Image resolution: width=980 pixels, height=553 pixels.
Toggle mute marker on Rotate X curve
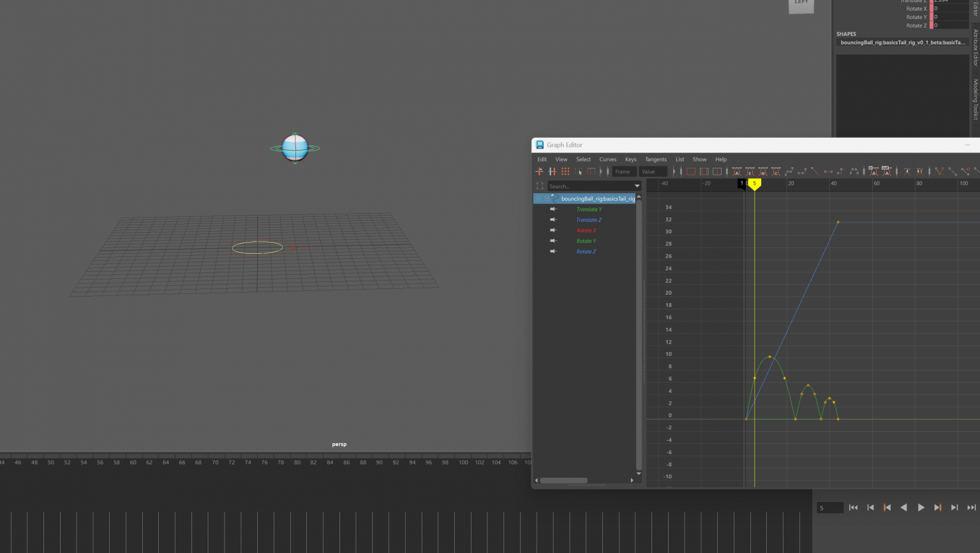pos(553,230)
